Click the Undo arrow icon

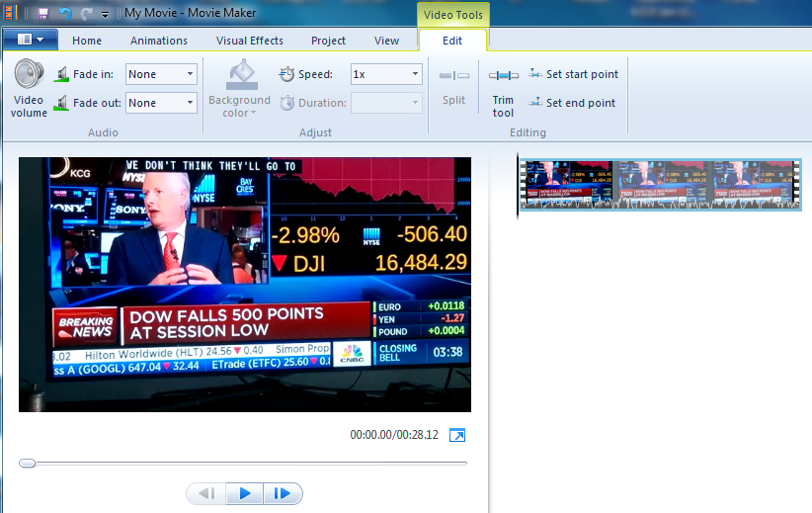65,14
